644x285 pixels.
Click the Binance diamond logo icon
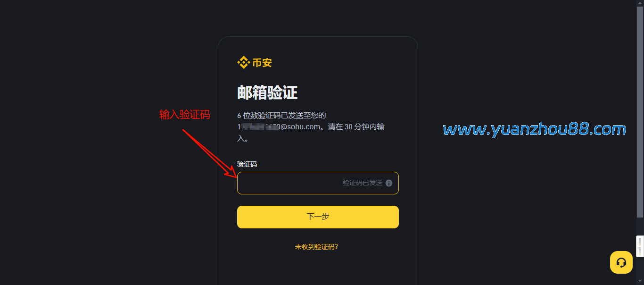pyautogui.click(x=243, y=62)
